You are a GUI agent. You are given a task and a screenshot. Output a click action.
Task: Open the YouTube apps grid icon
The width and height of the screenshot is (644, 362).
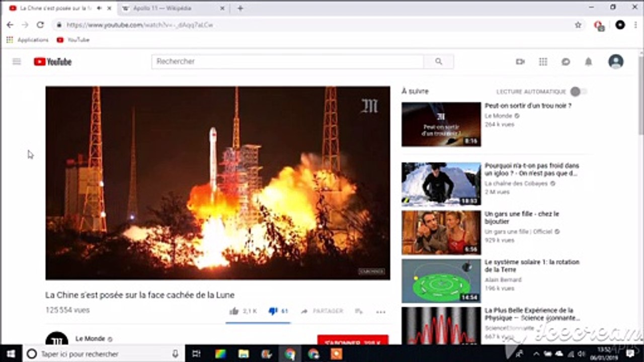543,61
